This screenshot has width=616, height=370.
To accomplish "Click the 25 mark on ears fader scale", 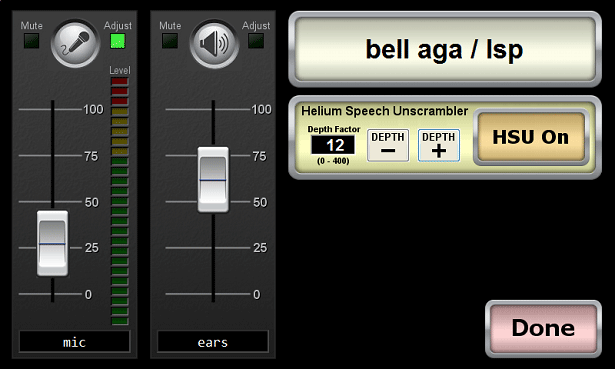I will coord(260,248).
